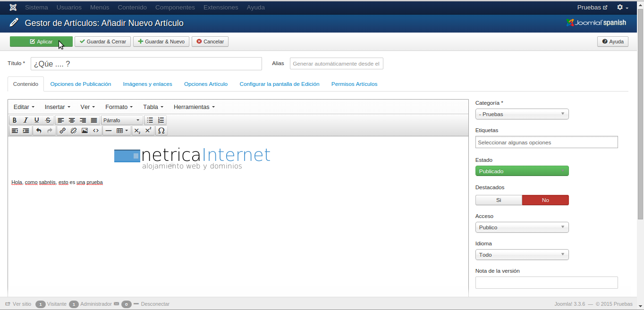Set Destacados to Si

499,200
